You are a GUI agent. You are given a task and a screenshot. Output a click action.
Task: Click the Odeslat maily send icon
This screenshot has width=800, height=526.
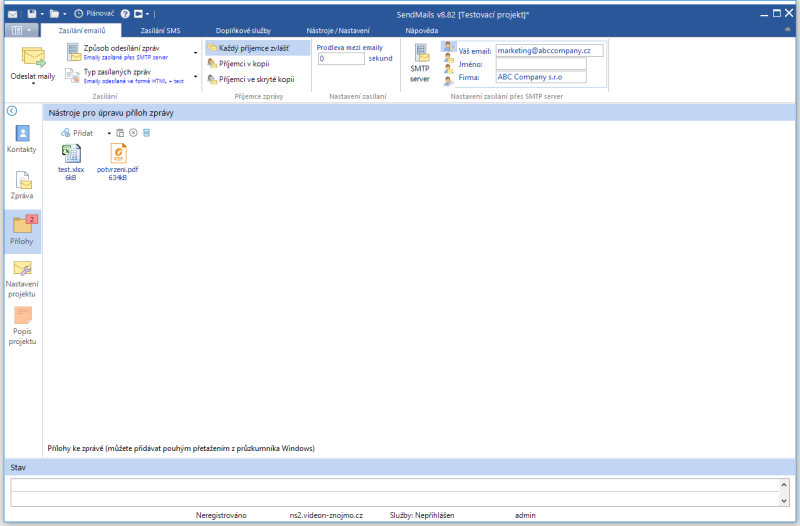pos(32,58)
